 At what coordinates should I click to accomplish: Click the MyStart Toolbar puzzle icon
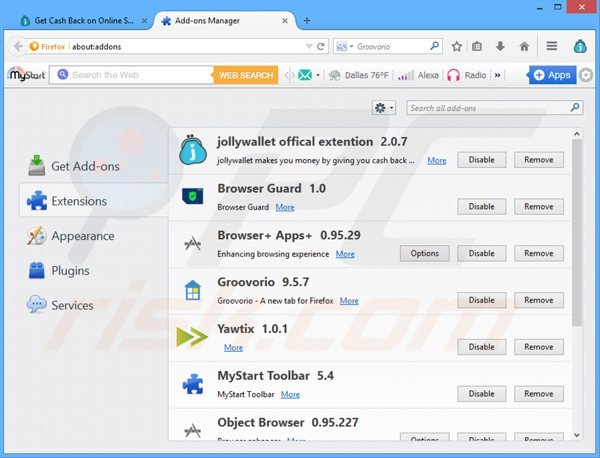[193, 384]
